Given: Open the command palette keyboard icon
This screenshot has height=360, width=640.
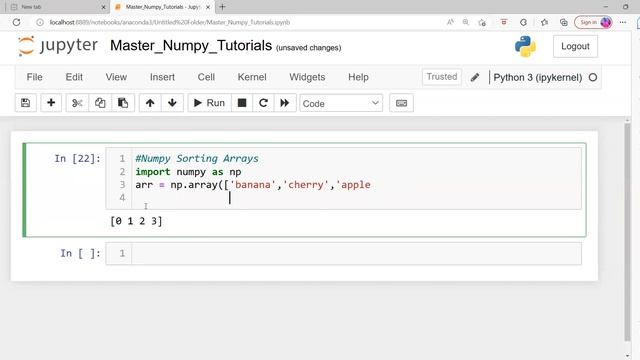Looking at the screenshot, I should pos(401,103).
